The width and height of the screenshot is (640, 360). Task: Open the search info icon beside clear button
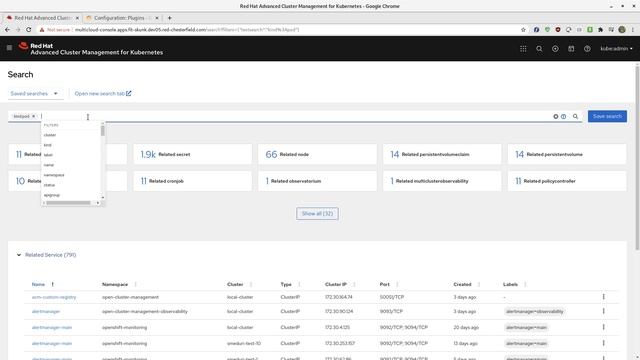click(563, 116)
